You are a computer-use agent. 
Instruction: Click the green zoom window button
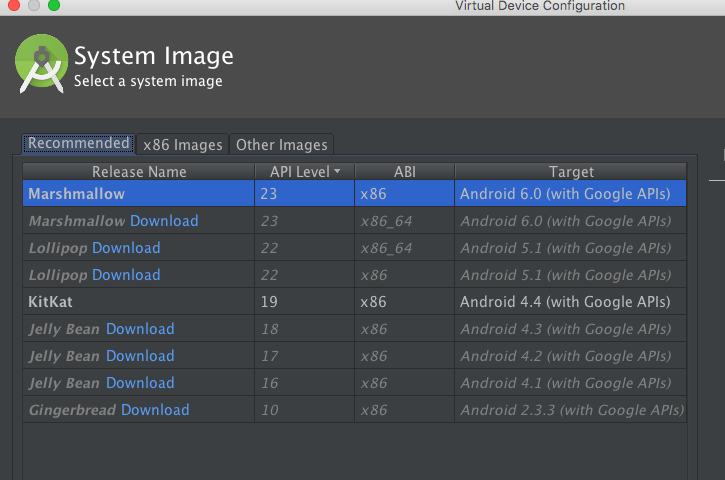coord(54,5)
